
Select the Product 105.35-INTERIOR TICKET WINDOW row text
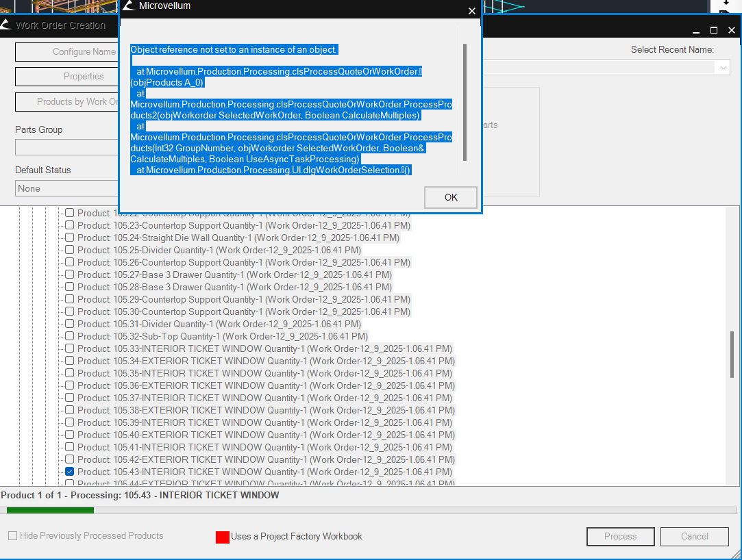point(264,373)
